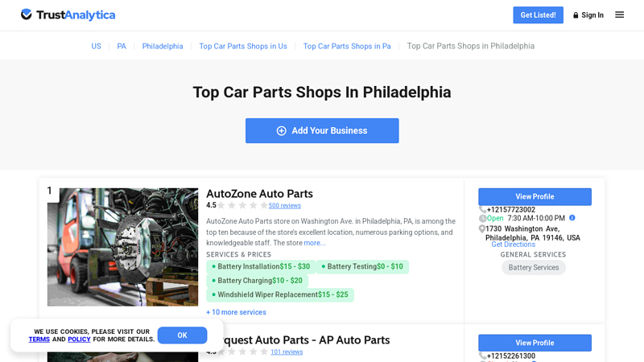Open the POLICY link in cookie banner
Viewport: 644px width, 362px height.
[x=79, y=339]
